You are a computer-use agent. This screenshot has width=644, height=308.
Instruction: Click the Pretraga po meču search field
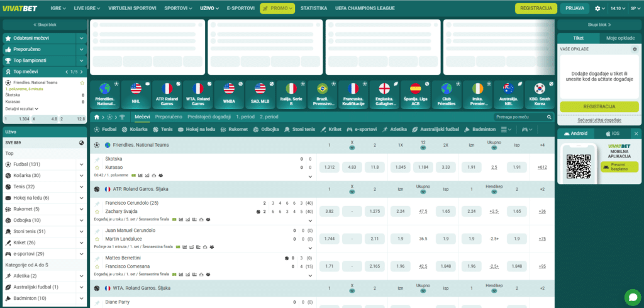pos(524,117)
